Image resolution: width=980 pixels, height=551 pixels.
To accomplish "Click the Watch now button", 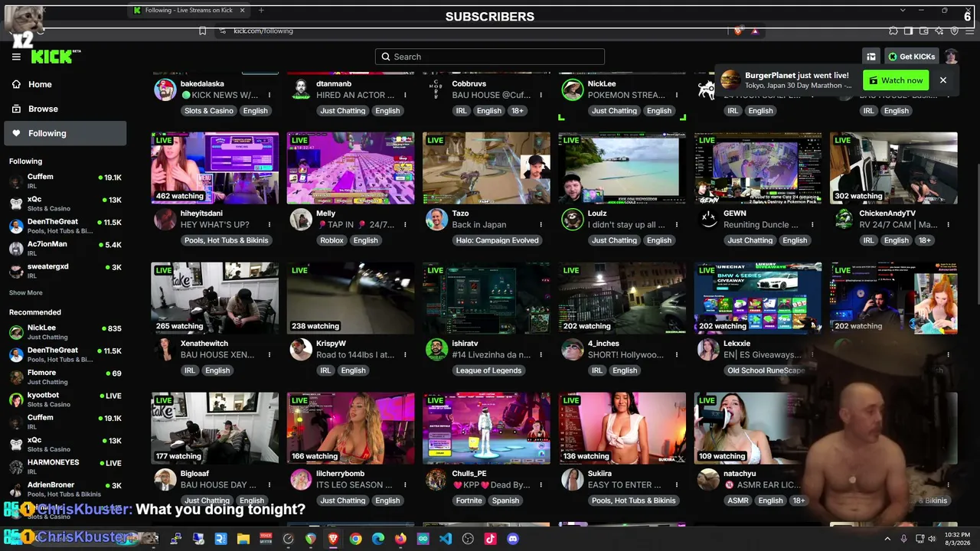I will pos(896,80).
